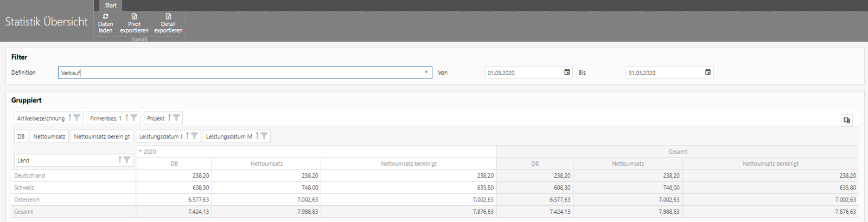Click DB column header under Gesamt

tap(535, 164)
